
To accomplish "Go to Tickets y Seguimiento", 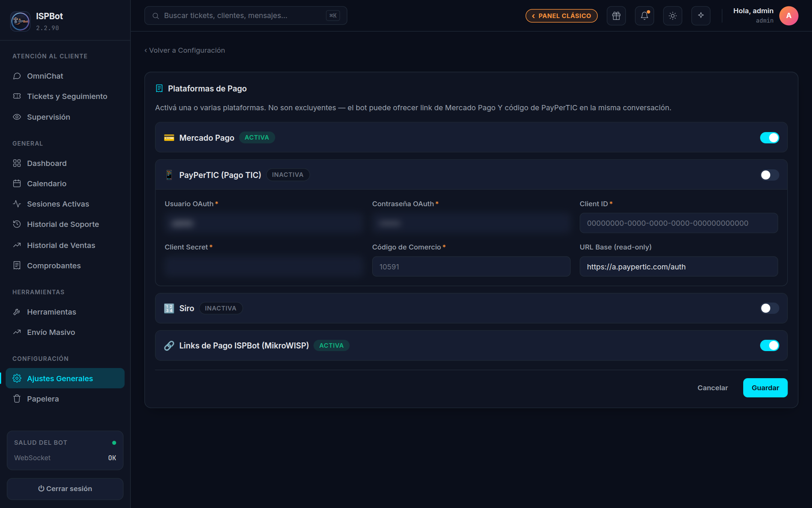I will [65, 96].
